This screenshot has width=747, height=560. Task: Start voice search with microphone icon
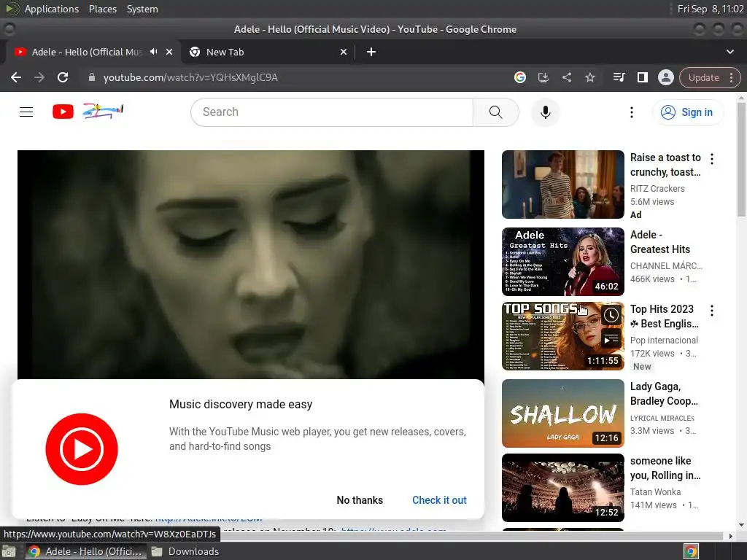[x=546, y=112]
